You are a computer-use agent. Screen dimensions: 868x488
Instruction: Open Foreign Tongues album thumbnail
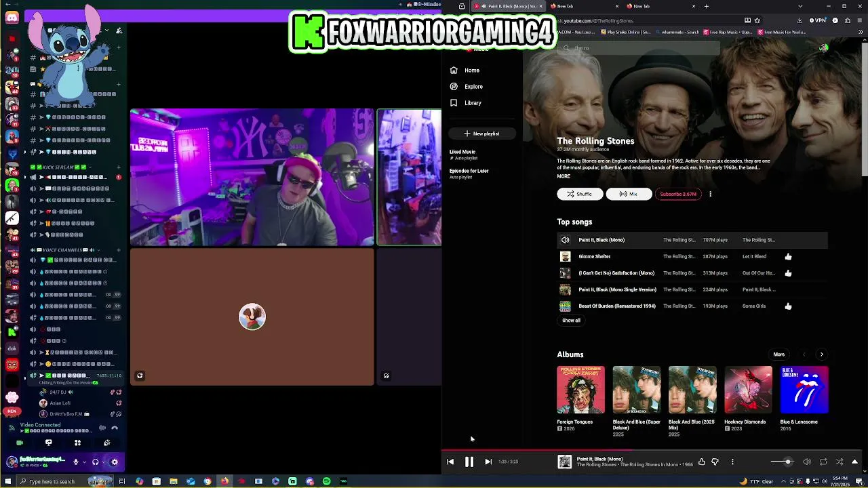coord(580,390)
